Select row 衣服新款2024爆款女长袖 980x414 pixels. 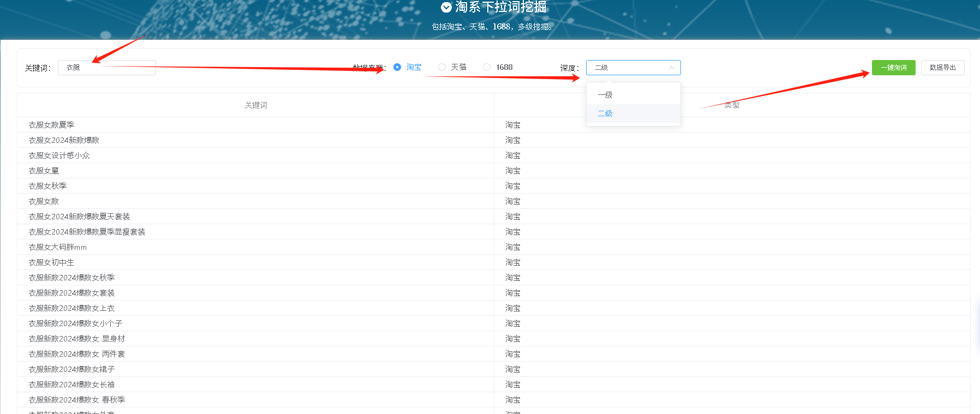pos(493,385)
